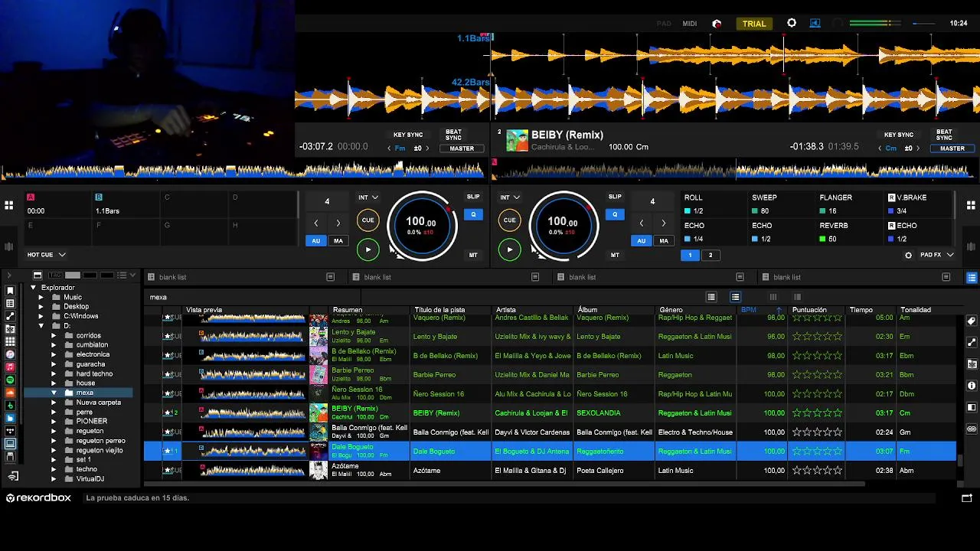Open the Playlists icon in sidebar

coord(10,304)
